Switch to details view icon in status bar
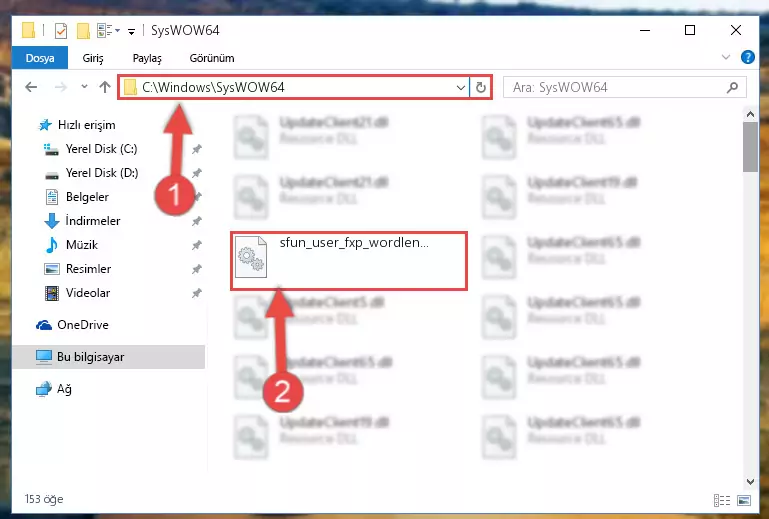 coord(721,500)
